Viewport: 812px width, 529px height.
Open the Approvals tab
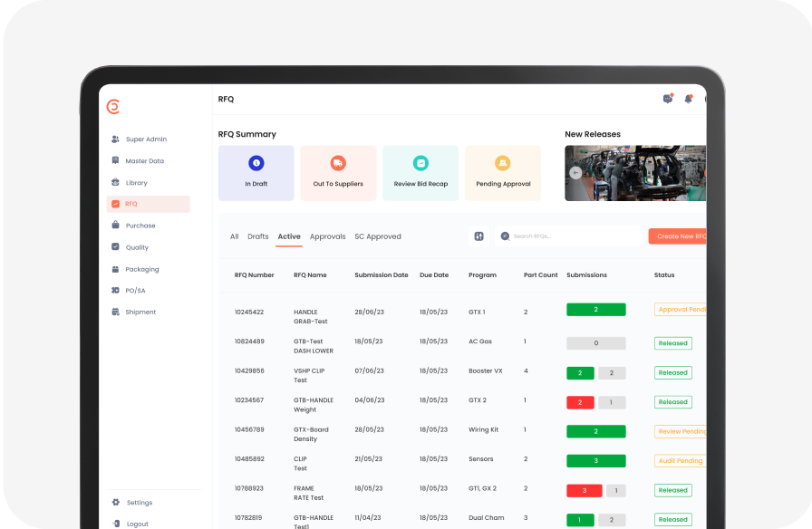click(x=327, y=236)
